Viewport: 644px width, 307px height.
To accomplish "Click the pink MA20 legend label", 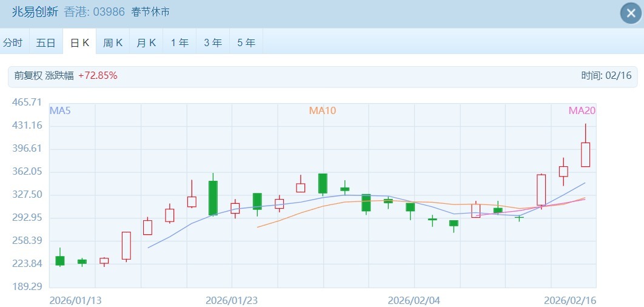I will [582, 110].
